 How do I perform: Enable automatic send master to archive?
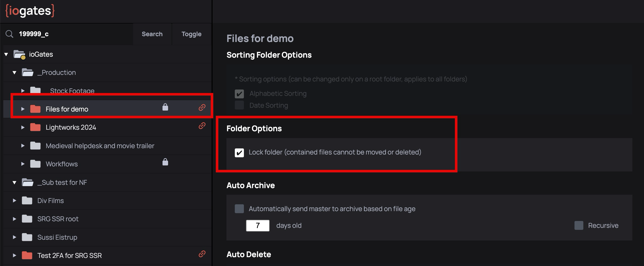(239, 209)
